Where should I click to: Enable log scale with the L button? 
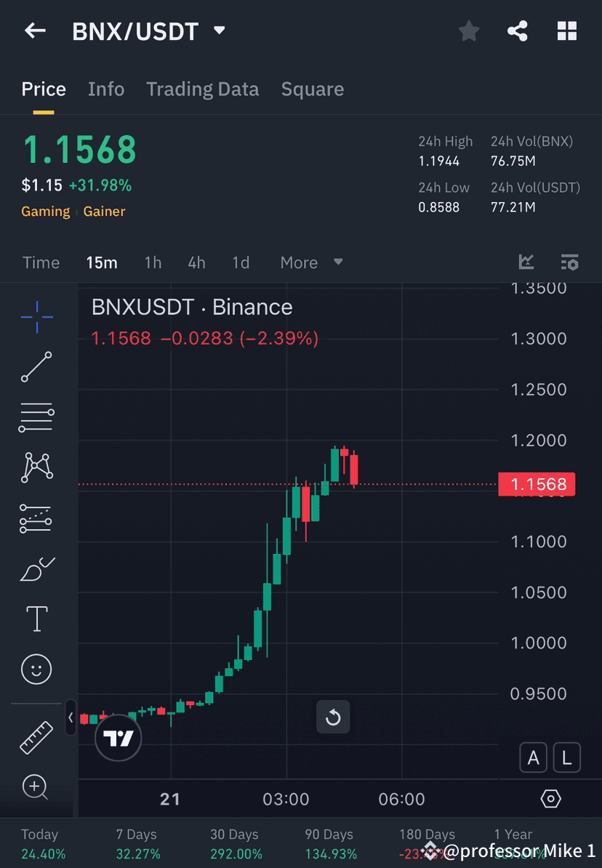[566, 758]
